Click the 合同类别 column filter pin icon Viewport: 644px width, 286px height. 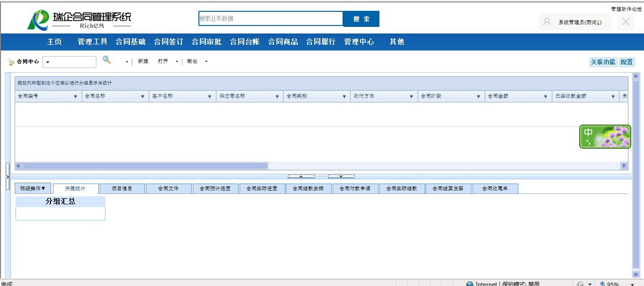[x=344, y=96]
